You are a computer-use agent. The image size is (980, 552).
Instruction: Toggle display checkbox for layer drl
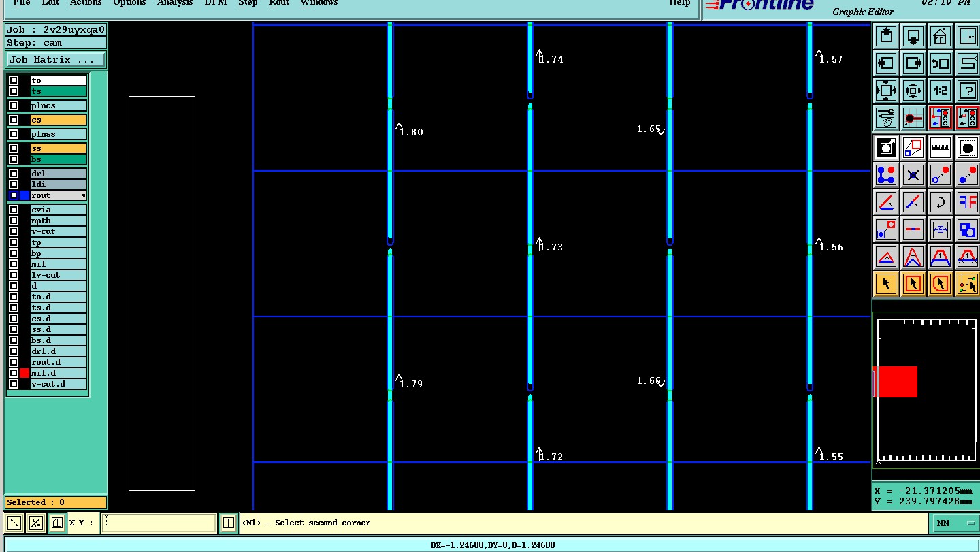(14, 174)
